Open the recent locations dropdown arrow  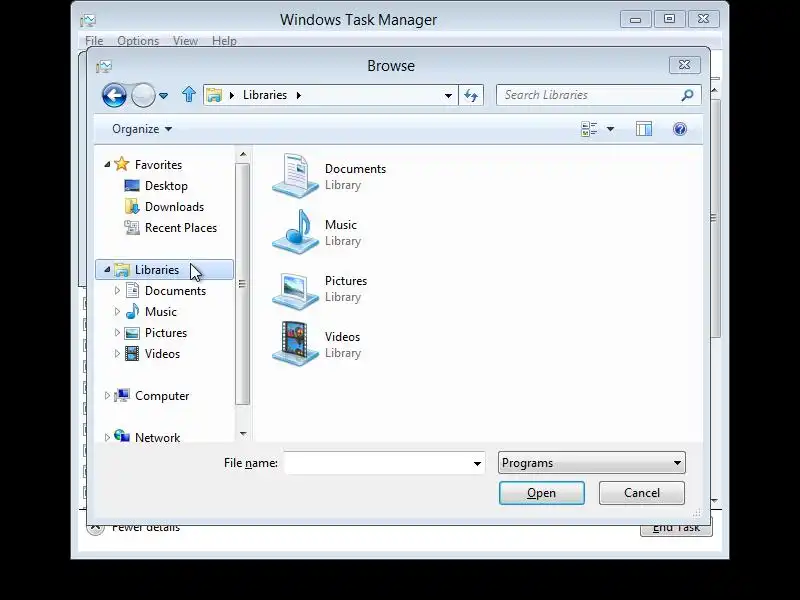coord(163,95)
